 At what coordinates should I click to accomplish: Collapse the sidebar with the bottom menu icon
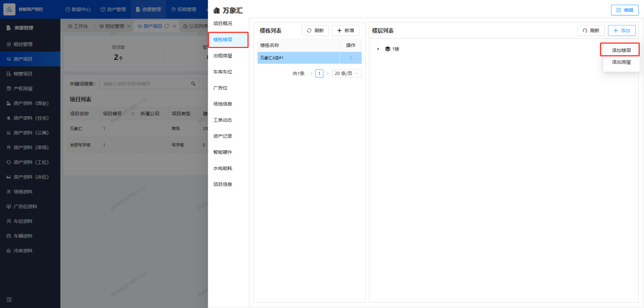point(9,299)
